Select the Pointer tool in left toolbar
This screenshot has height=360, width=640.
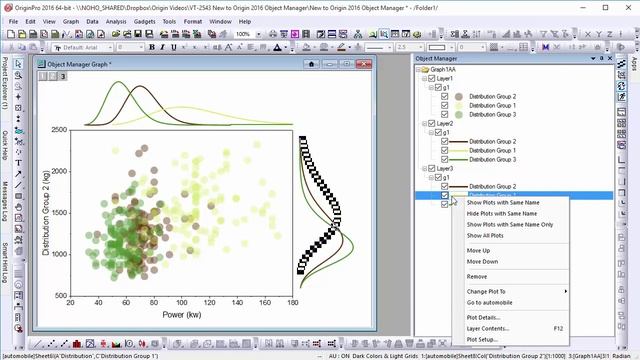click(18, 64)
